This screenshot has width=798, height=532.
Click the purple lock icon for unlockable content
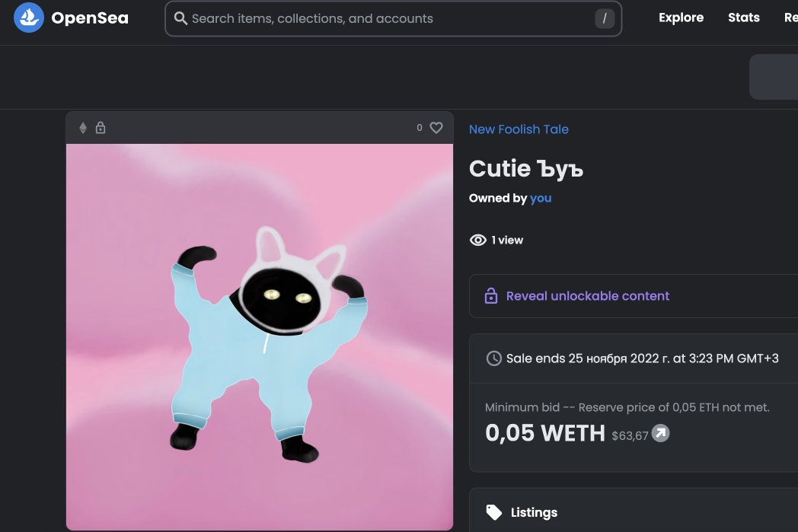(490, 296)
